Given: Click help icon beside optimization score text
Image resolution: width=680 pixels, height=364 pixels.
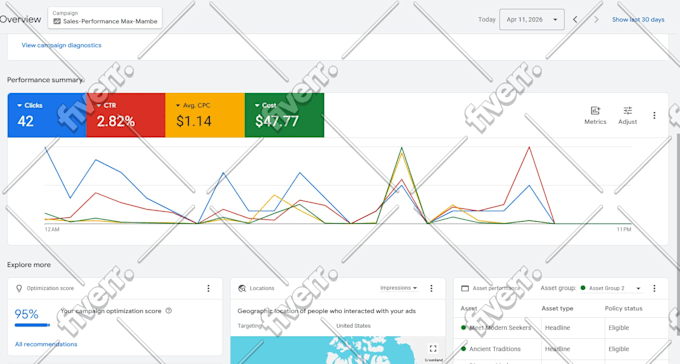Looking at the screenshot, I should 169,311.
